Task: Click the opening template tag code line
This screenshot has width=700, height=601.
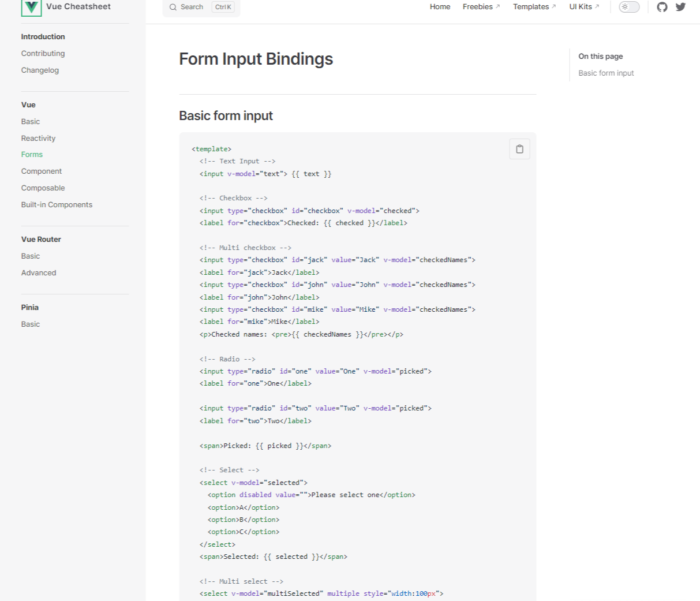Action: coord(212,149)
